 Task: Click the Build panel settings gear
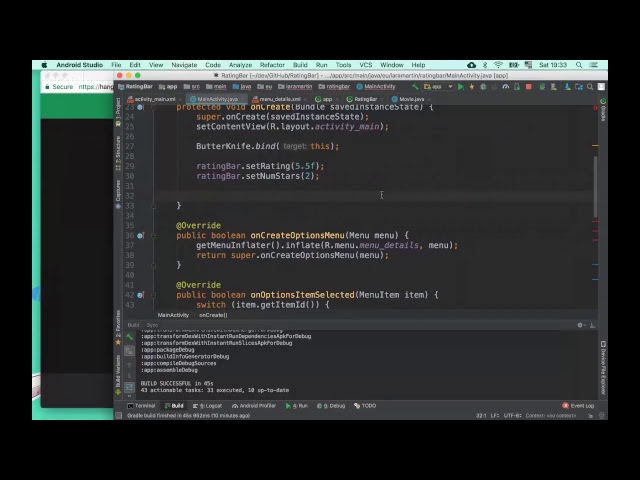(x=580, y=325)
